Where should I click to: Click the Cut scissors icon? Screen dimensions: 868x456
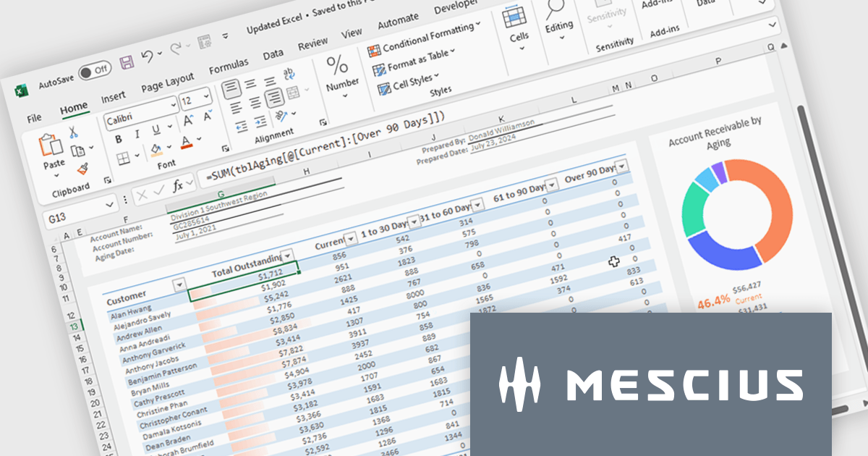coord(74,132)
